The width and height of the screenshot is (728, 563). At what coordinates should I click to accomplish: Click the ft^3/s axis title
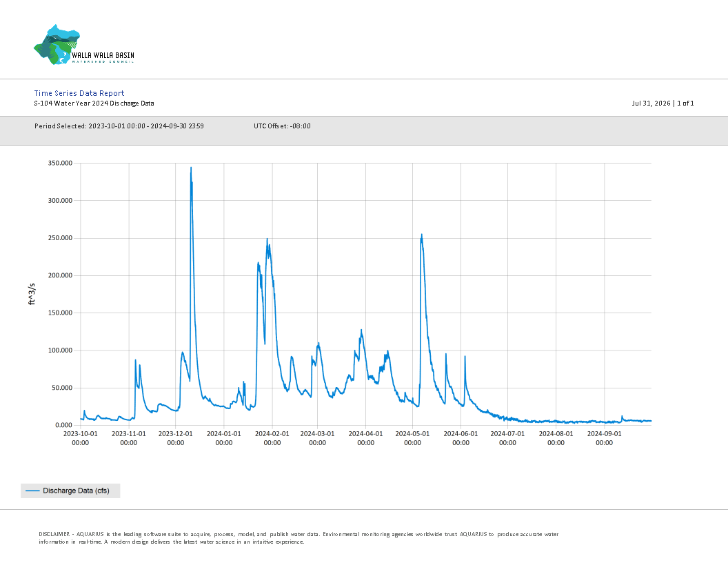click(x=32, y=294)
